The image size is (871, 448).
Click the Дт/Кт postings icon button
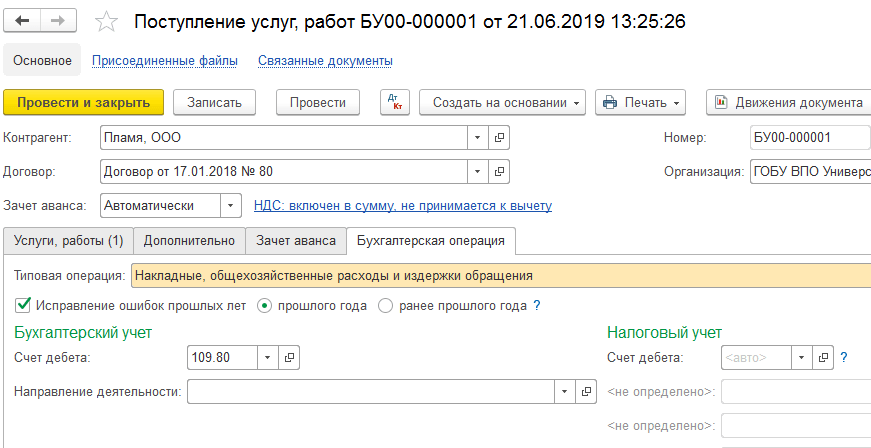[396, 102]
